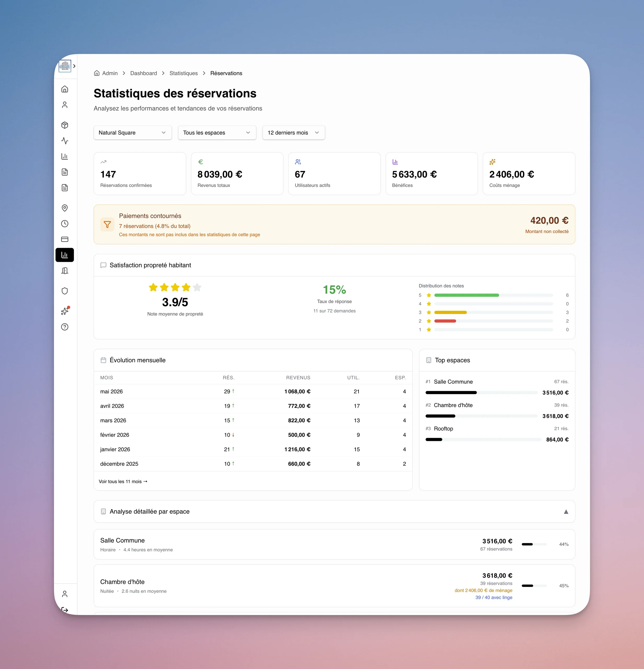The width and height of the screenshot is (644, 669).
Task: Click the logout icon at sidebar bottom
Action: [x=65, y=610]
